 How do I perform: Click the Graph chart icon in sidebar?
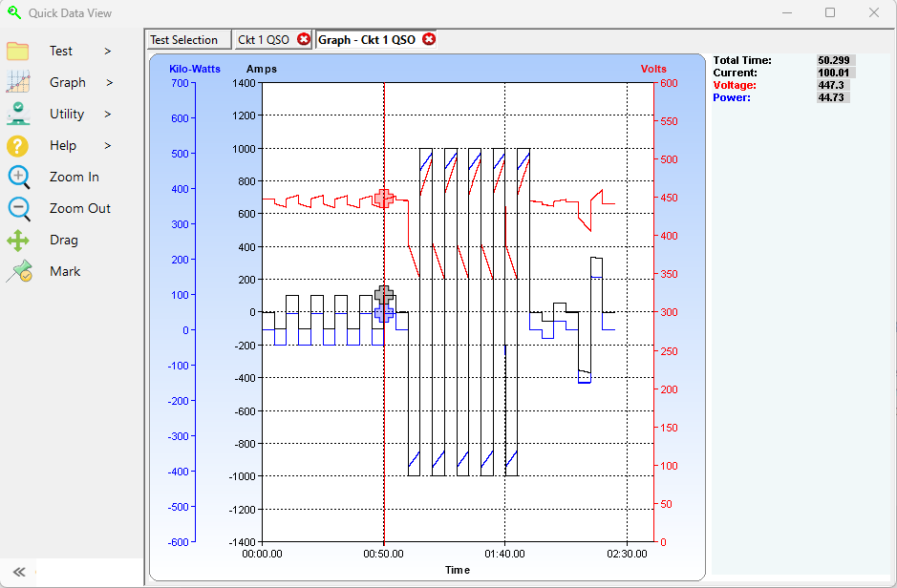coord(18,82)
